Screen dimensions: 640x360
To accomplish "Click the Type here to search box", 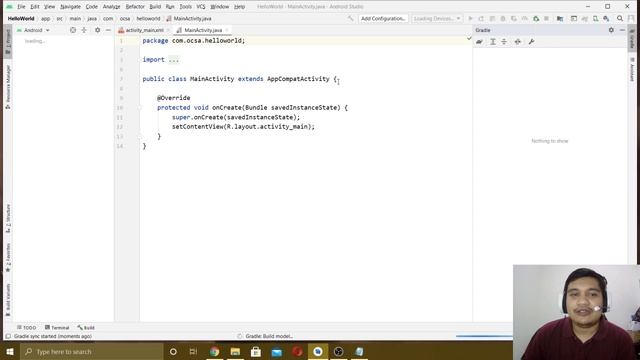I will [x=92, y=351].
